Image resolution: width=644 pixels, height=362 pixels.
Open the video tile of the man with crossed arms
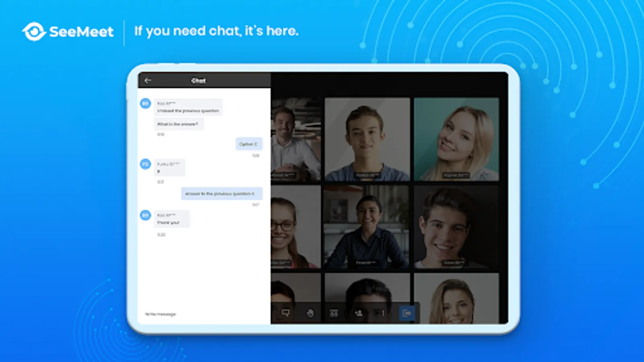pos(296,139)
